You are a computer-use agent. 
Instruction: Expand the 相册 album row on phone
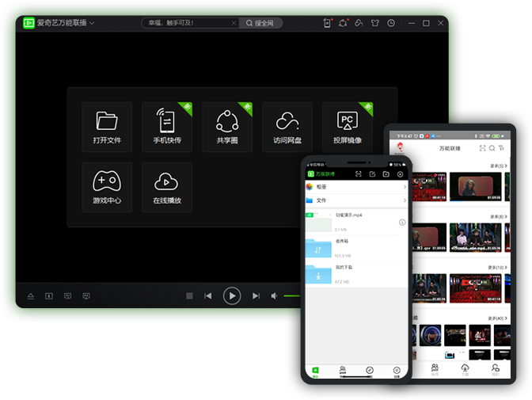[x=355, y=187]
